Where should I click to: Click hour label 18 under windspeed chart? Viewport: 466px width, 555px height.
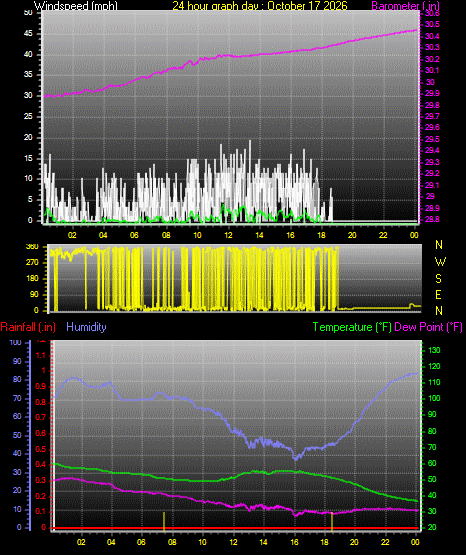pyautogui.click(x=321, y=235)
